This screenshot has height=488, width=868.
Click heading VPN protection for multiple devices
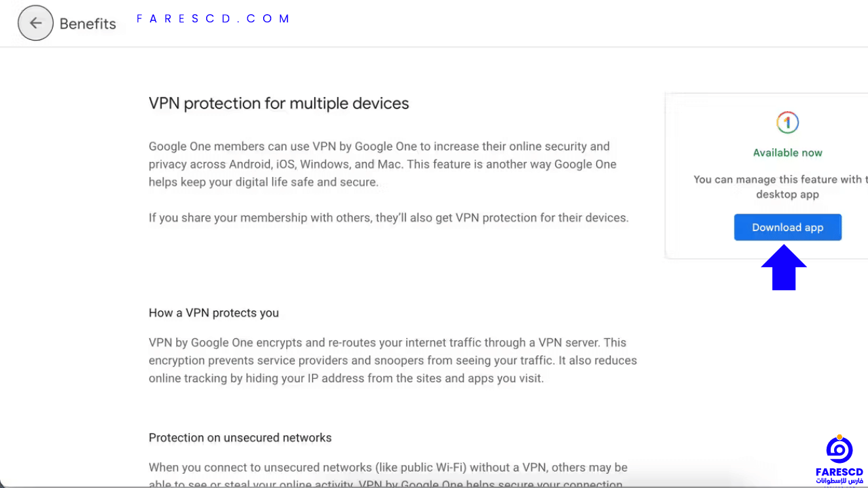click(x=279, y=103)
